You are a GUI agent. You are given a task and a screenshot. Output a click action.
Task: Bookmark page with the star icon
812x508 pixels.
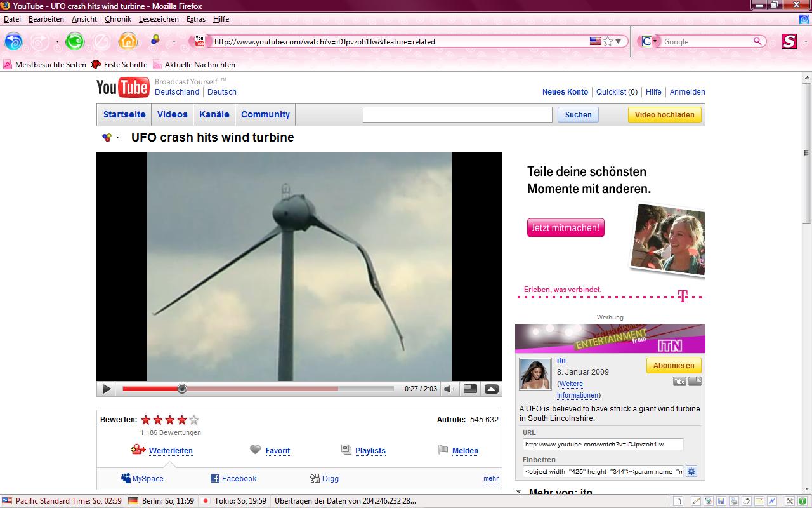pos(608,41)
